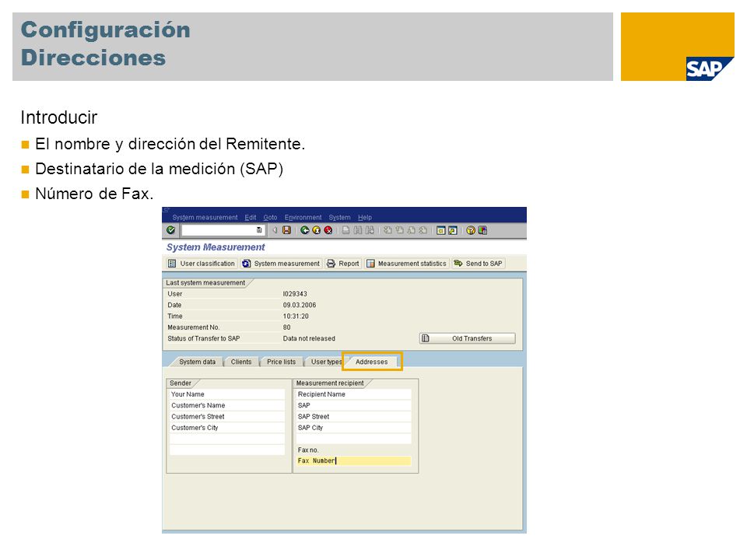747x560 pixels.
Task: Click the Data not released status
Action: point(309,338)
